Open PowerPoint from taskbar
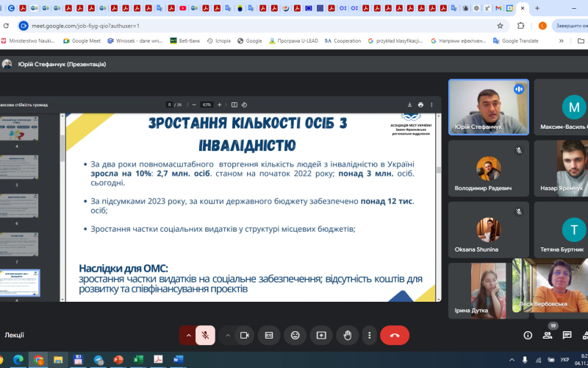Image resolution: width=588 pixels, height=368 pixels. click(118, 360)
